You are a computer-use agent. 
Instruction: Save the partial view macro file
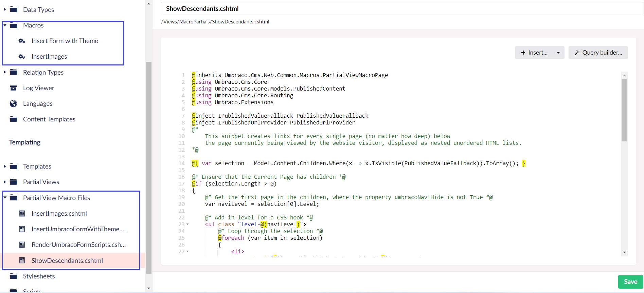(x=630, y=282)
